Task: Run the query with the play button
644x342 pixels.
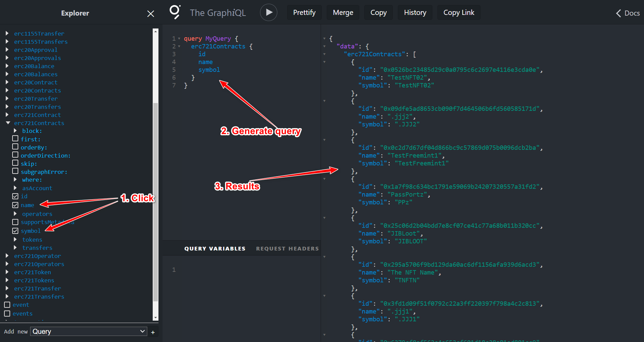Action: coord(269,13)
